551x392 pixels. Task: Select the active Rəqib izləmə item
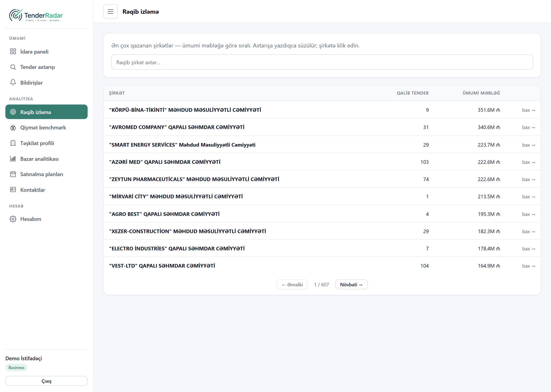[46, 112]
